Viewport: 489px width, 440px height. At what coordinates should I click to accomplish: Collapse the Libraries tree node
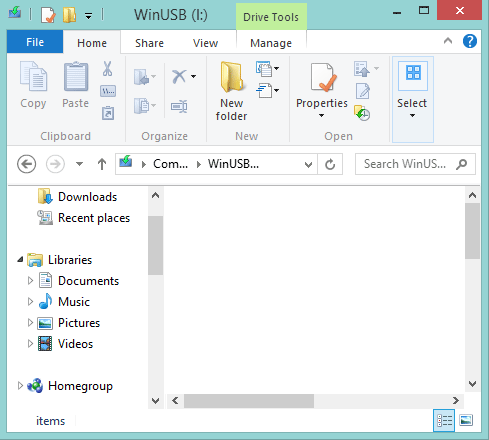[x=21, y=259]
